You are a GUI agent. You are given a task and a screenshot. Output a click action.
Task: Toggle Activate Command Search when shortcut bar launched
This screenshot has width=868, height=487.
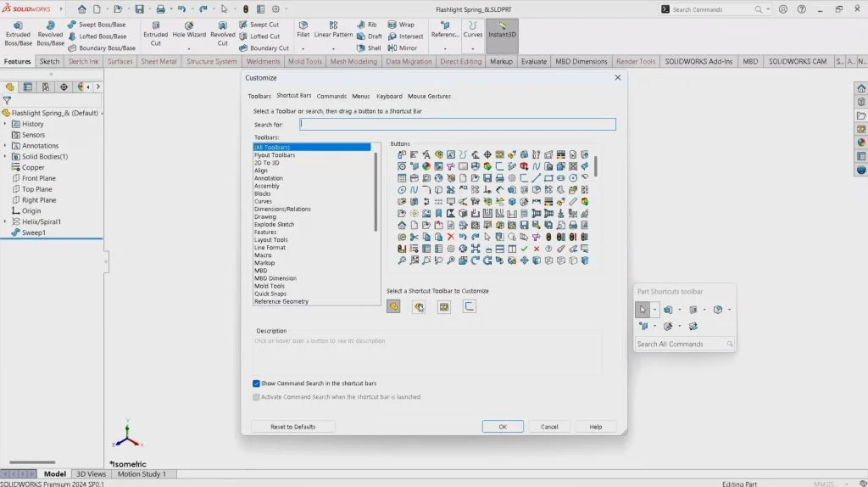(257, 397)
